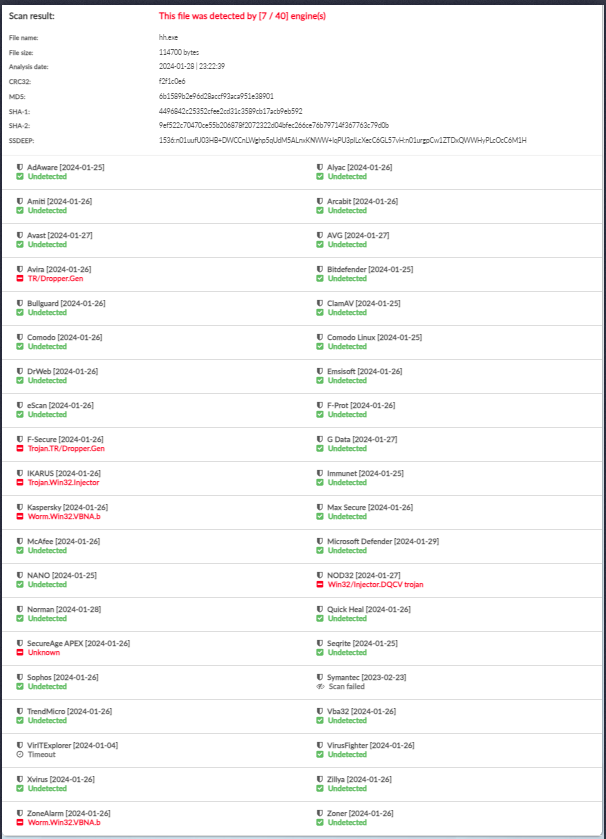Click the green check icon under Zoner
The height and width of the screenshot is (839, 606).
point(320,822)
